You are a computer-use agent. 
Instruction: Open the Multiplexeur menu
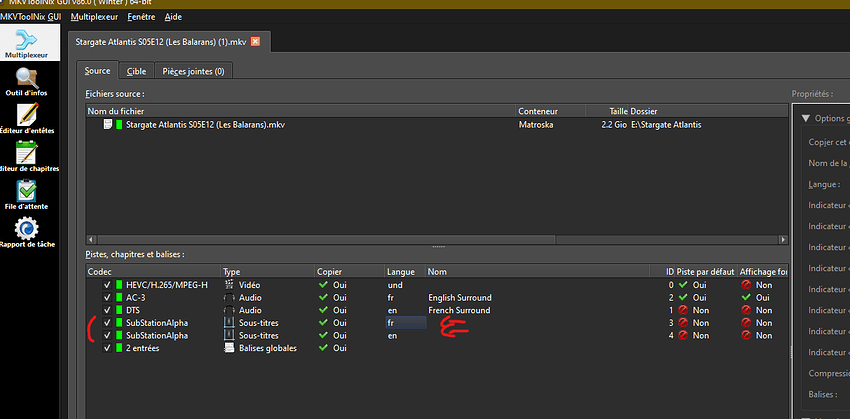click(x=94, y=17)
